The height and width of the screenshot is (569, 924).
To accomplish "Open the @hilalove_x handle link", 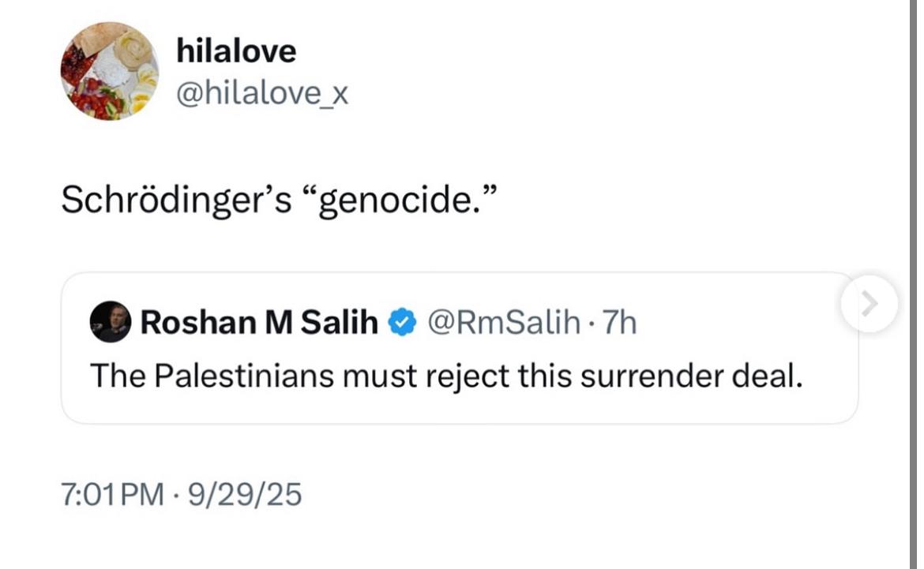I will tap(262, 93).
